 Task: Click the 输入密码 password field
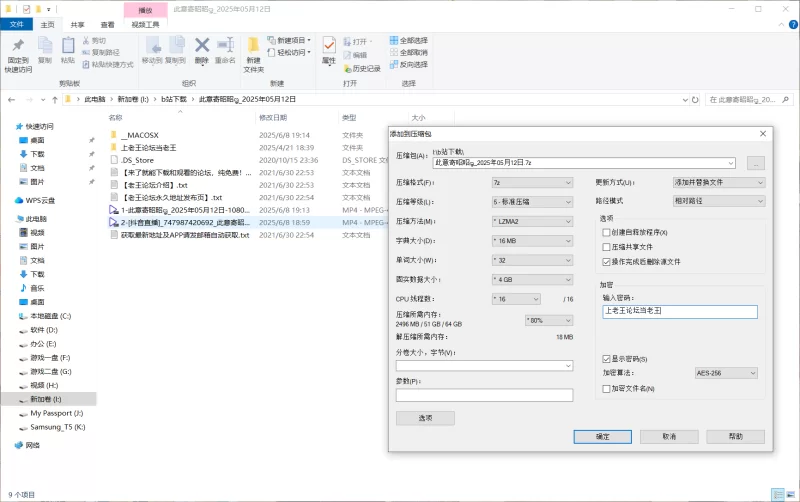[x=680, y=311]
